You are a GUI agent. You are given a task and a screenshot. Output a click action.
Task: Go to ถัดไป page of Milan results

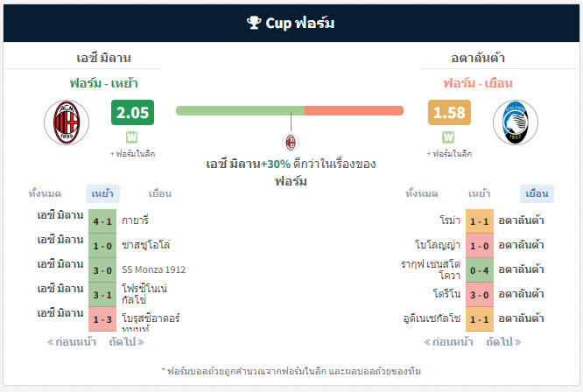126,342
